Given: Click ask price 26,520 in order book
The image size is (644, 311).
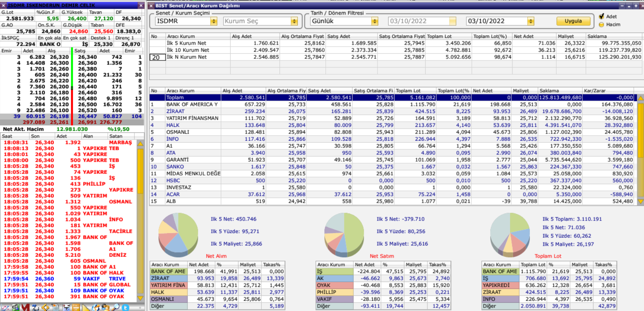Looking at the screenshot, I should click(87, 110).
